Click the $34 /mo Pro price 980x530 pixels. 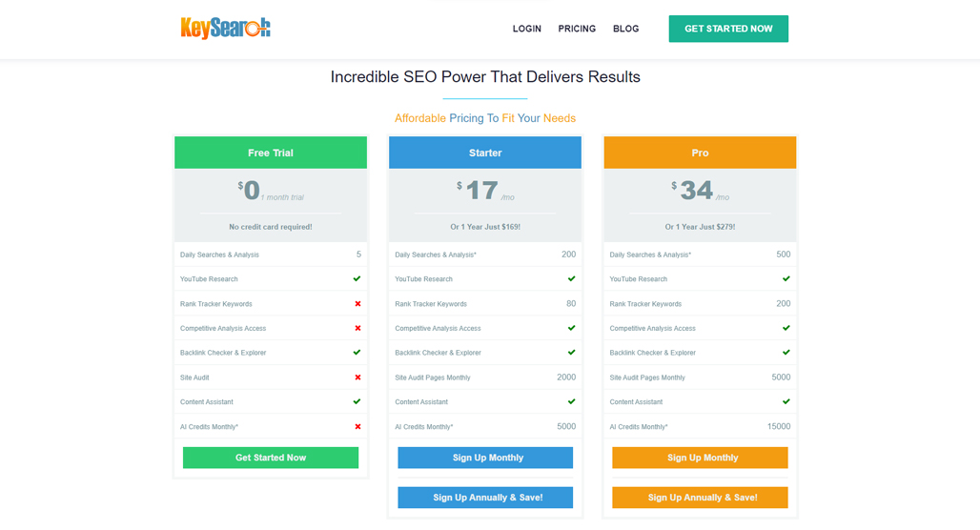[700, 191]
